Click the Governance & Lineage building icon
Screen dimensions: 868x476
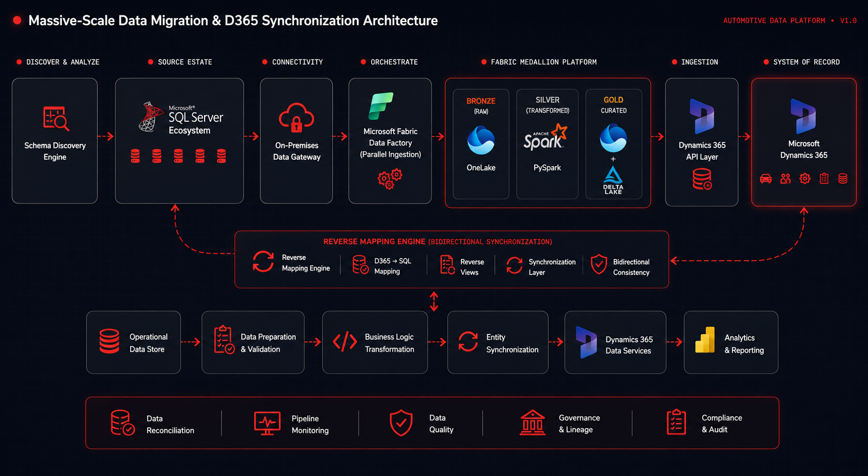coord(533,423)
